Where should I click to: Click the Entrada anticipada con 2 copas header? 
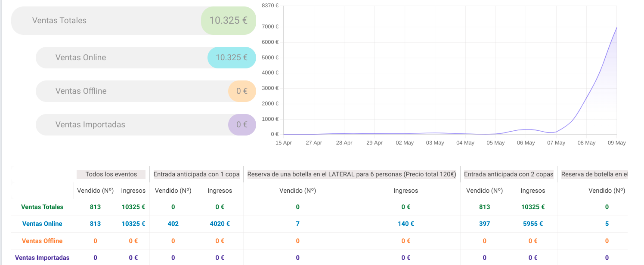[x=508, y=174]
